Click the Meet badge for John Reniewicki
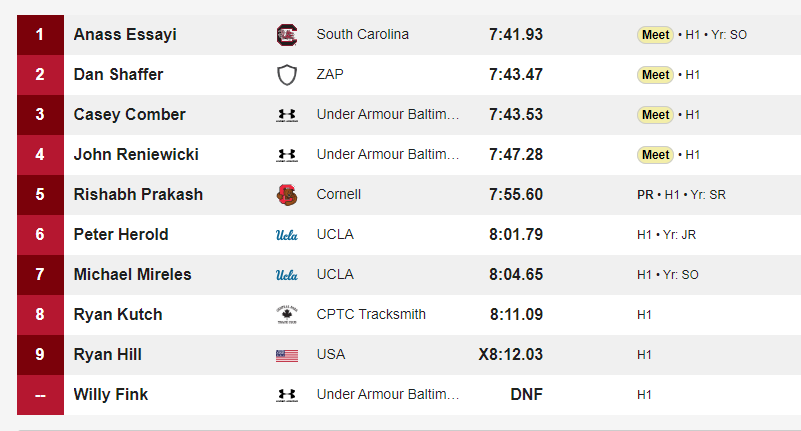The width and height of the screenshot is (801, 431). [x=655, y=155]
